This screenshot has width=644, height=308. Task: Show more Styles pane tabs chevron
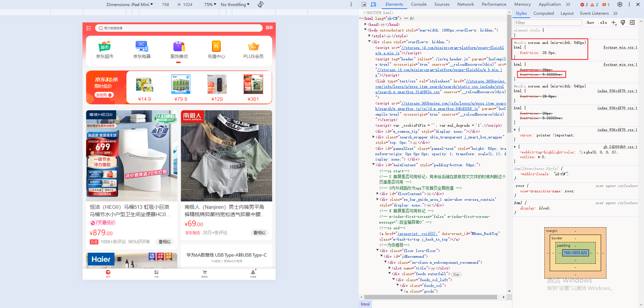tap(615, 13)
